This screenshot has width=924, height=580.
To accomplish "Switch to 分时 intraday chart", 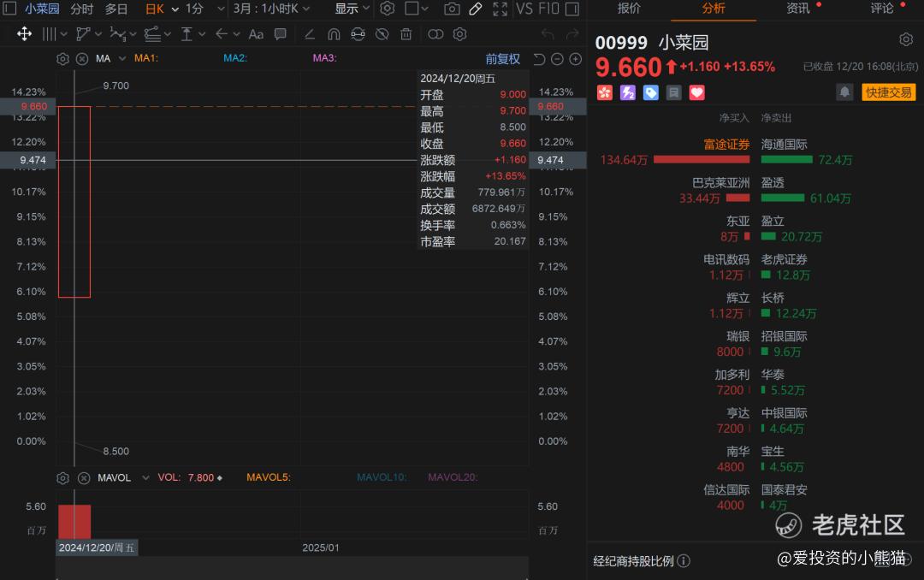I will 82,9.
